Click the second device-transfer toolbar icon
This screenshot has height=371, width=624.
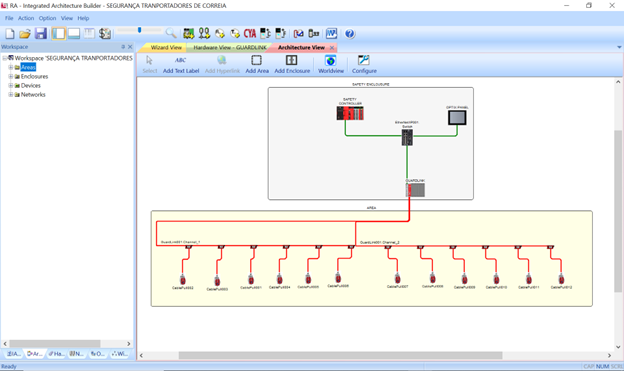pos(281,34)
